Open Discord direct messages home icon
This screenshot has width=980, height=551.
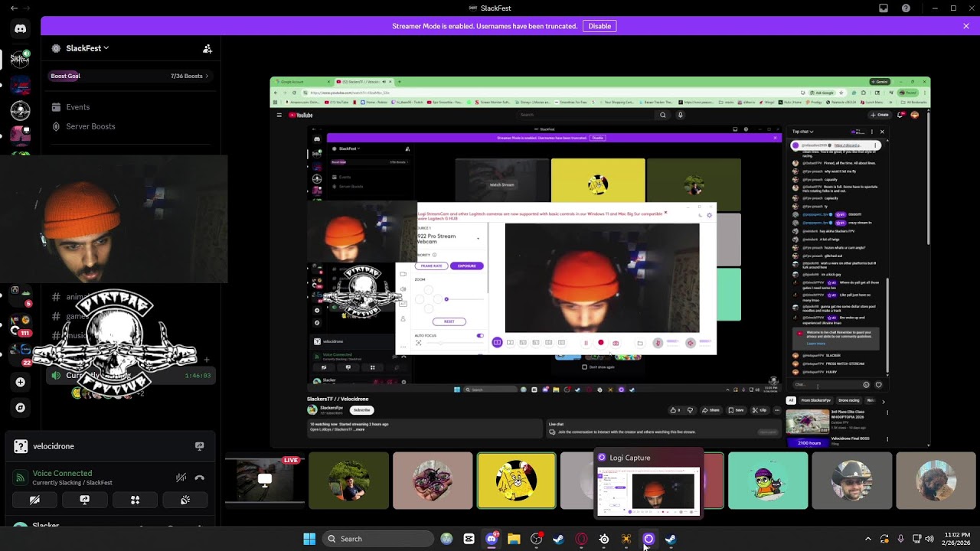(21, 29)
